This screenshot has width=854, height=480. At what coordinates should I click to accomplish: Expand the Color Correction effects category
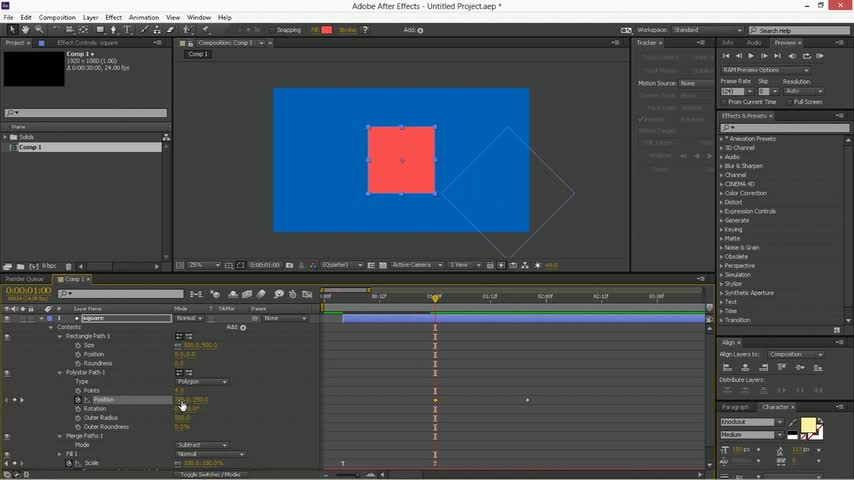click(722, 193)
